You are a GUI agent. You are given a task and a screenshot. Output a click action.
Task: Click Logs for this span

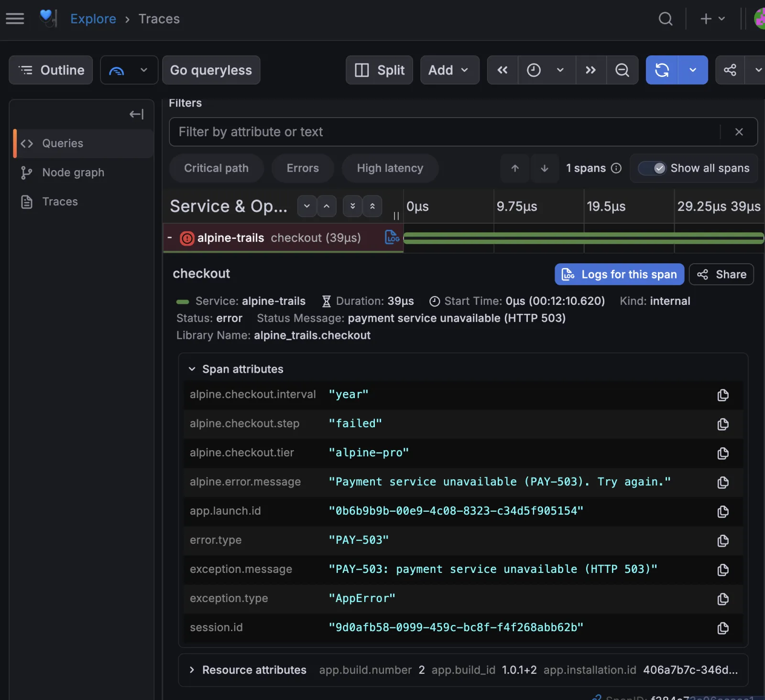[x=619, y=274]
